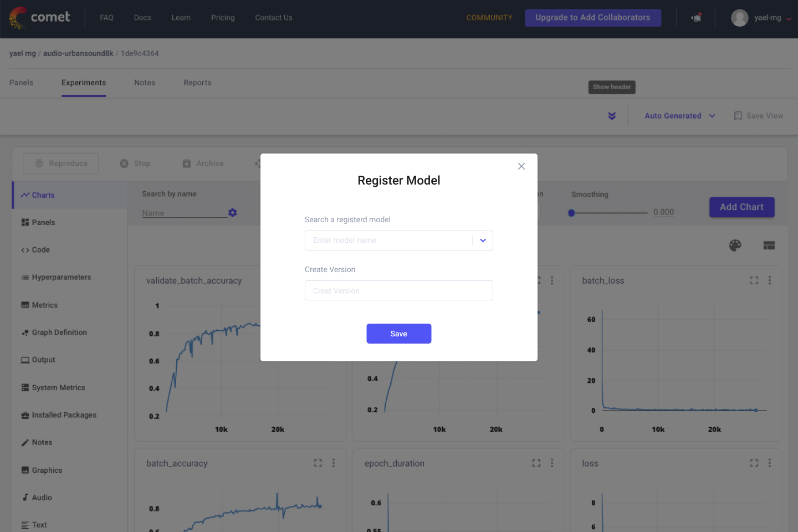The height and width of the screenshot is (532, 798).
Task: Open the color palette icon
Action: (x=735, y=245)
